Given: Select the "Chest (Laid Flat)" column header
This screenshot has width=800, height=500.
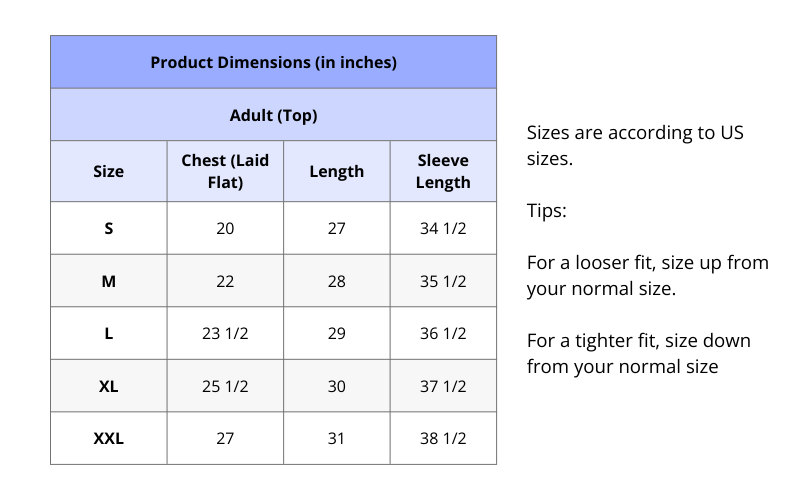Looking at the screenshot, I should [x=225, y=171].
